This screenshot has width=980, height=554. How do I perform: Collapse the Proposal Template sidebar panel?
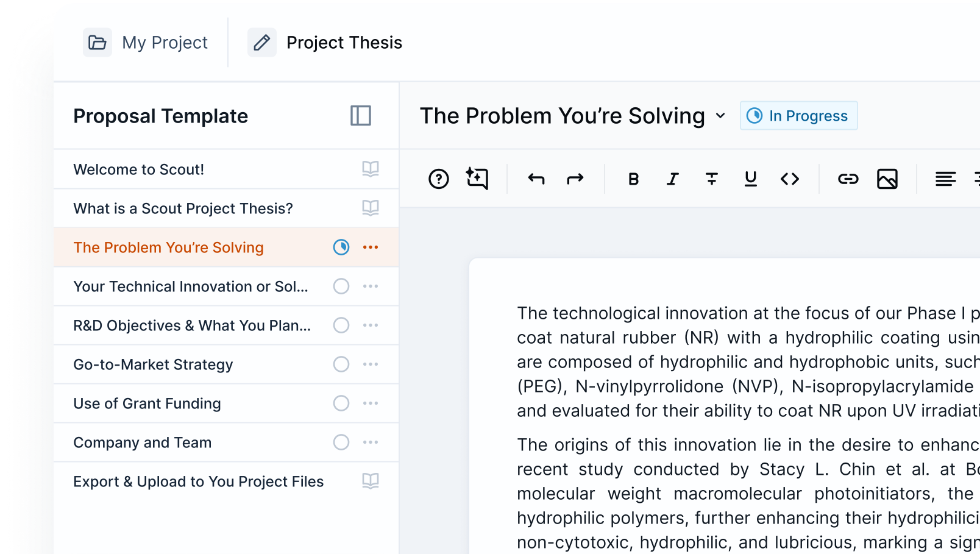pos(361,116)
